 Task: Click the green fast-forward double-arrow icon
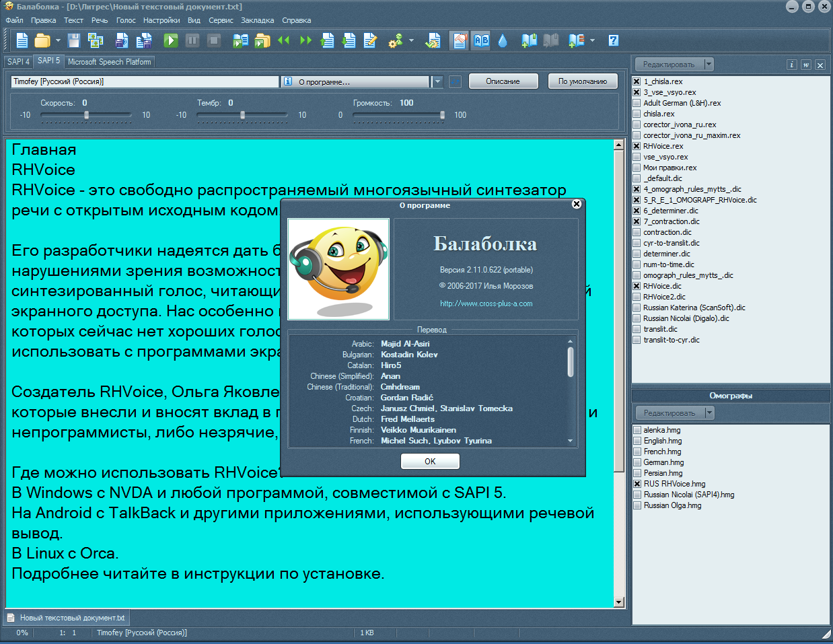305,40
